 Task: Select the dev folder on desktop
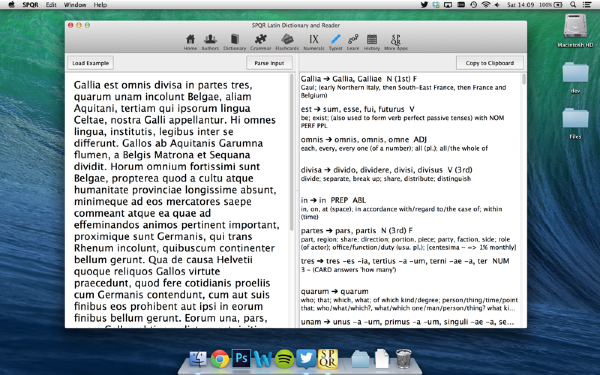coord(575,78)
